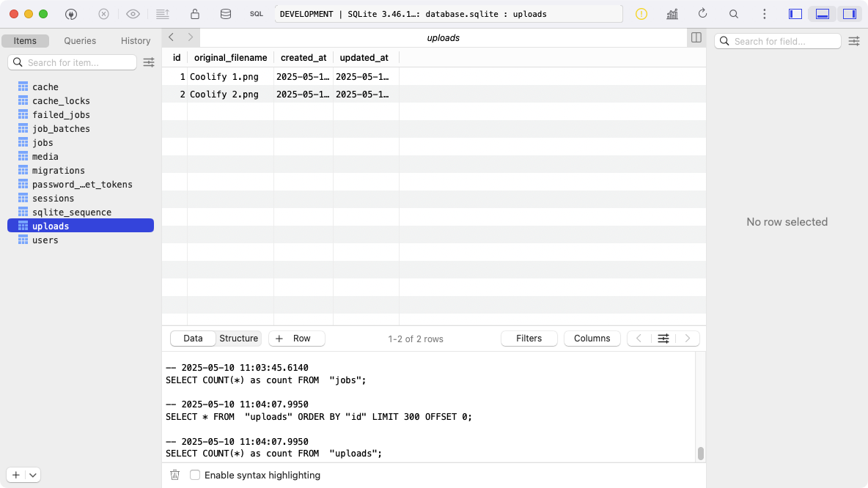Switch to the Structure tab
Viewport: 868px width, 488px height.
pos(238,339)
